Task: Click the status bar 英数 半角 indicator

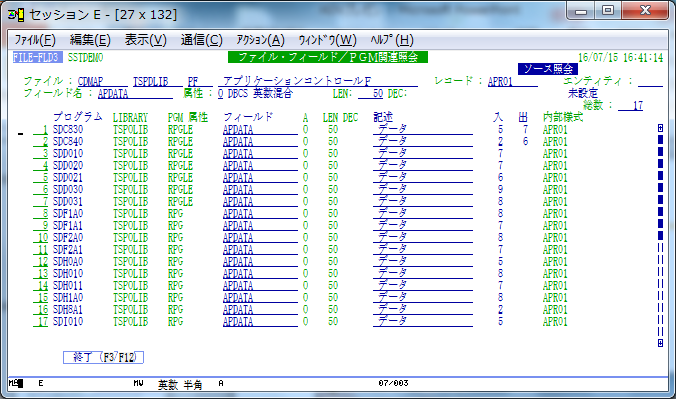Action: 180,384
